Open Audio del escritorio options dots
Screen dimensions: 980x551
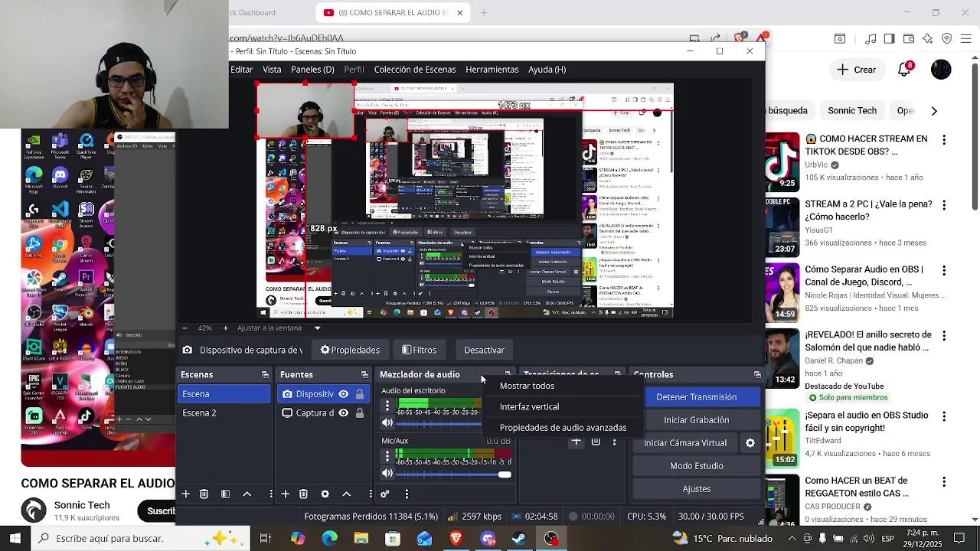[387, 406]
